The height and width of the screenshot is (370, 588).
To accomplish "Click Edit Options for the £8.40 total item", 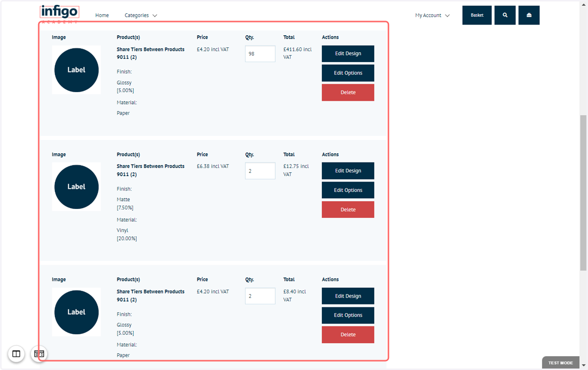I will (x=348, y=315).
